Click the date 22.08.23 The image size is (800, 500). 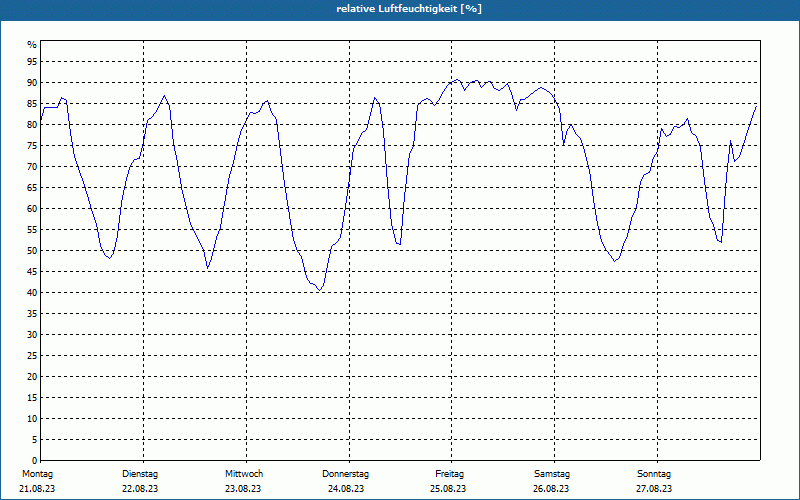[140, 489]
